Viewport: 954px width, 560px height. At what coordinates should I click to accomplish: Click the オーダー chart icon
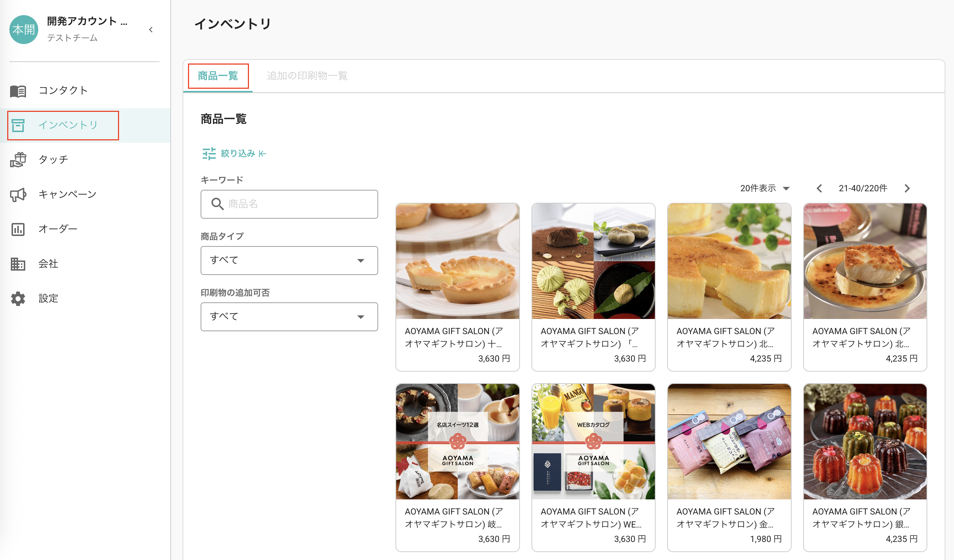click(18, 229)
